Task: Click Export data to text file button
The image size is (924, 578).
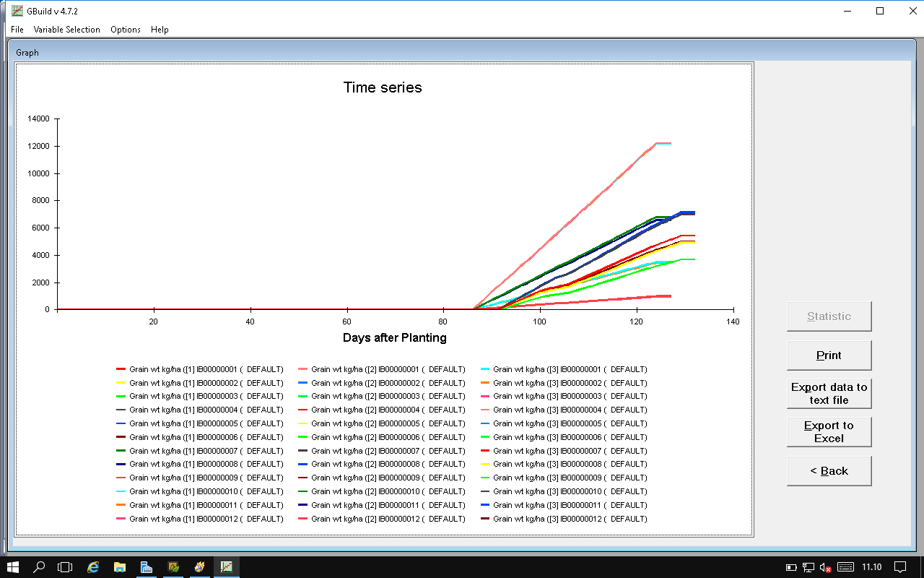Action: (829, 394)
